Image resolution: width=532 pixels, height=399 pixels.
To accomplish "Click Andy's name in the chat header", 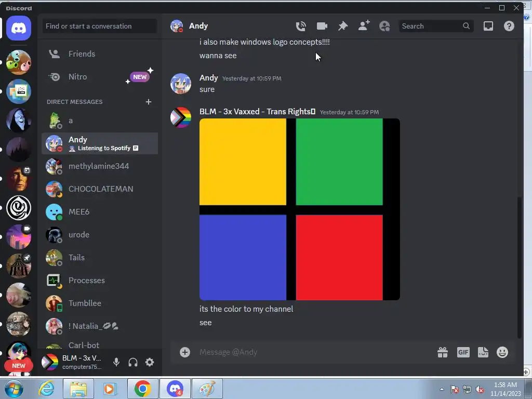I will (198, 26).
